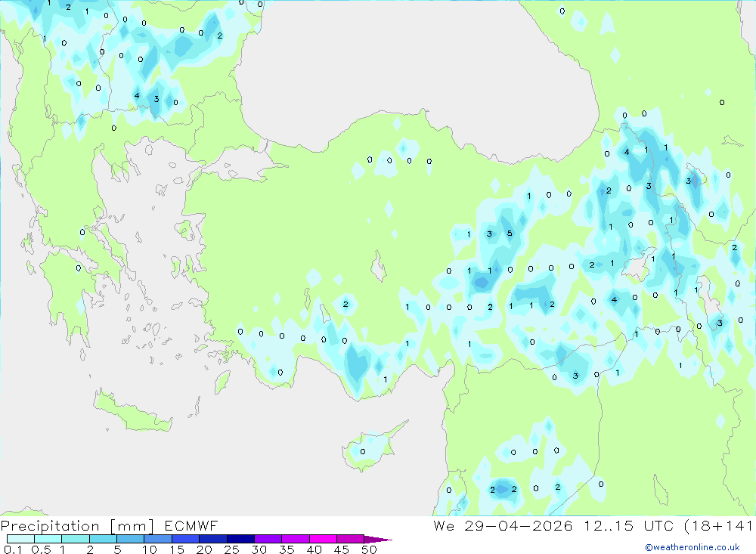Screen dimensions: 756x554
Task: Click the 30–35 mm violet legend swatch
Action: [268, 539]
